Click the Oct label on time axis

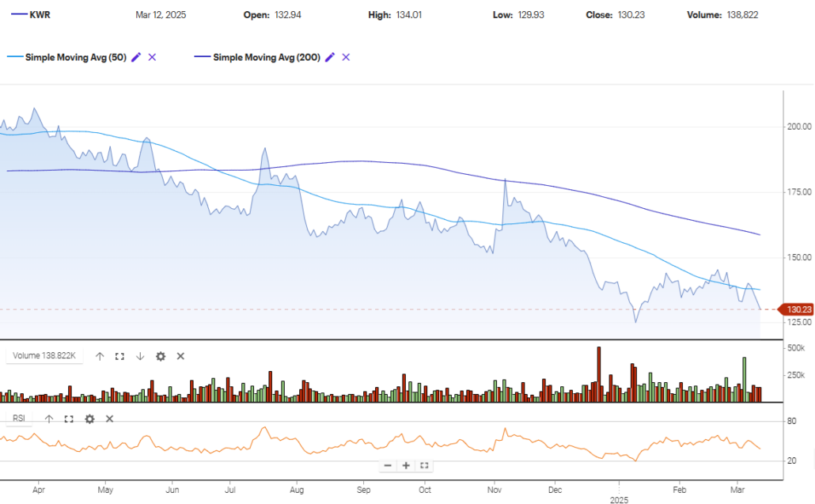click(425, 490)
